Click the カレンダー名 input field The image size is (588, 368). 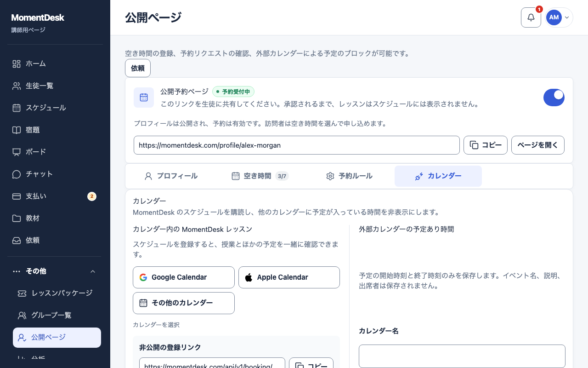pyautogui.click(x=462, y=356)
